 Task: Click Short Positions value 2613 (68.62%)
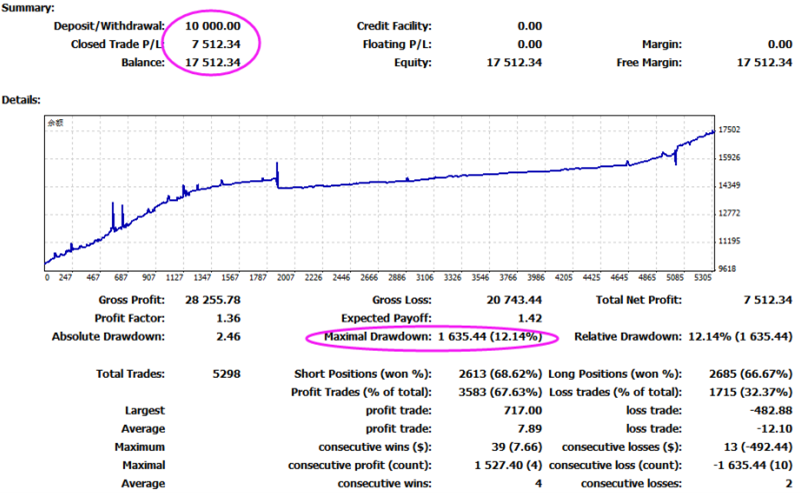500,374
